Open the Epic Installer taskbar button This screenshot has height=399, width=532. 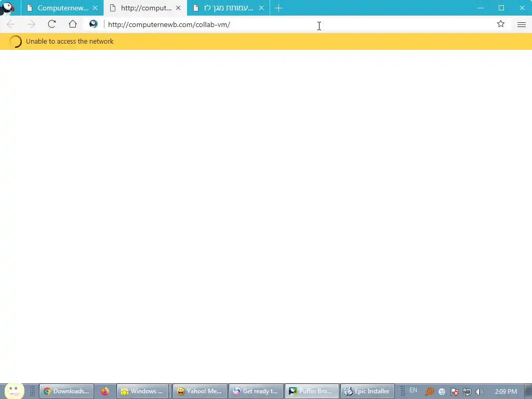click(x=367, y=391)
